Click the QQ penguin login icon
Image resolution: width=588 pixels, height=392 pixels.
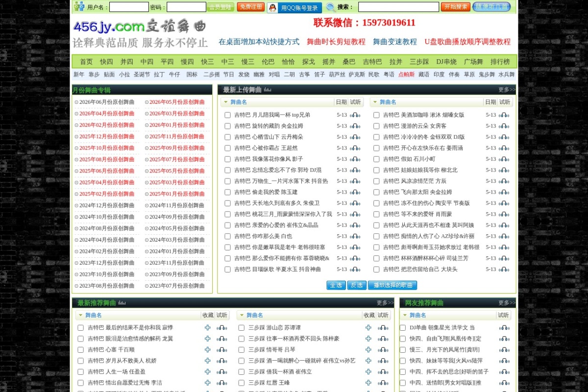pos(272,7)
